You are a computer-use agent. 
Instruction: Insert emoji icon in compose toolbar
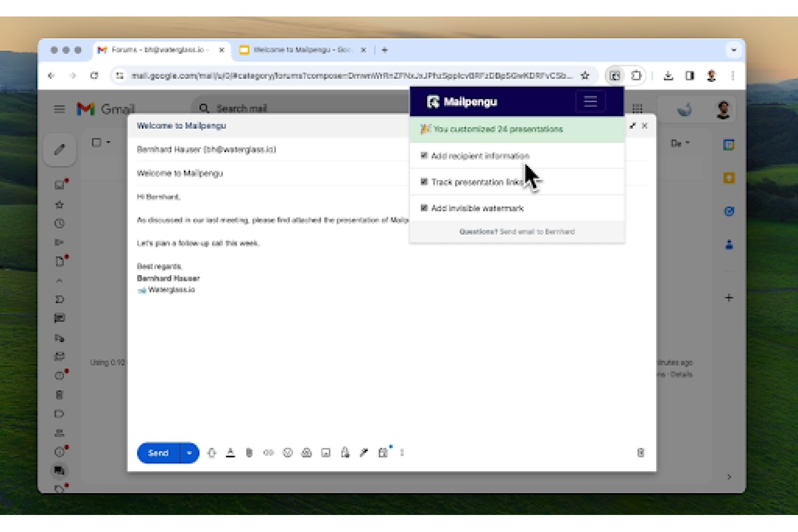click(287, 453)
